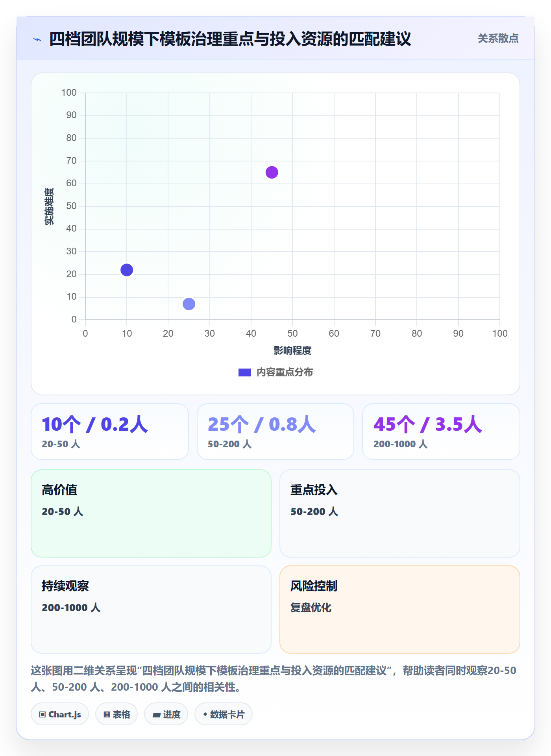The image size is (551, 756).
Task: Click the 影响程度 x-axis title
Action: tap(292, 350)
